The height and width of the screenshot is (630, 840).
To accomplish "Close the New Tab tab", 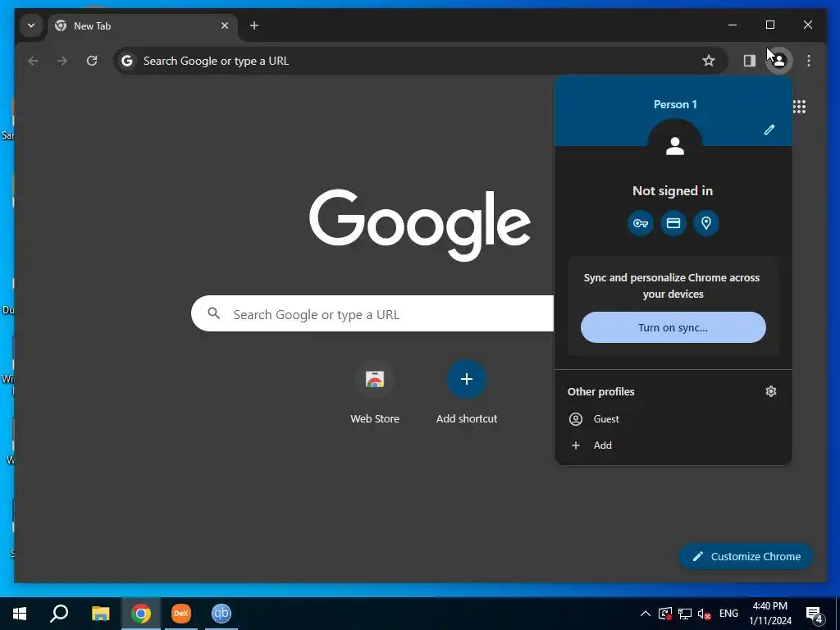I will tap(225, 25).
